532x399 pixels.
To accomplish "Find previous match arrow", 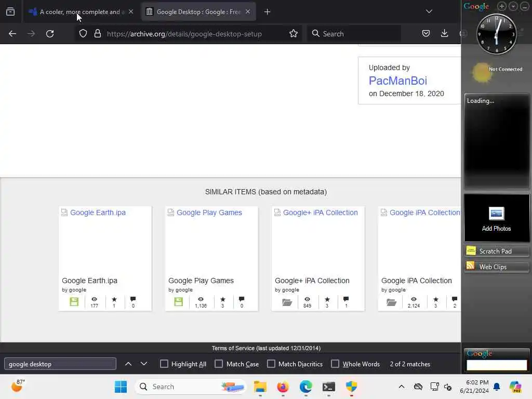I will click(x=128, y=364).
